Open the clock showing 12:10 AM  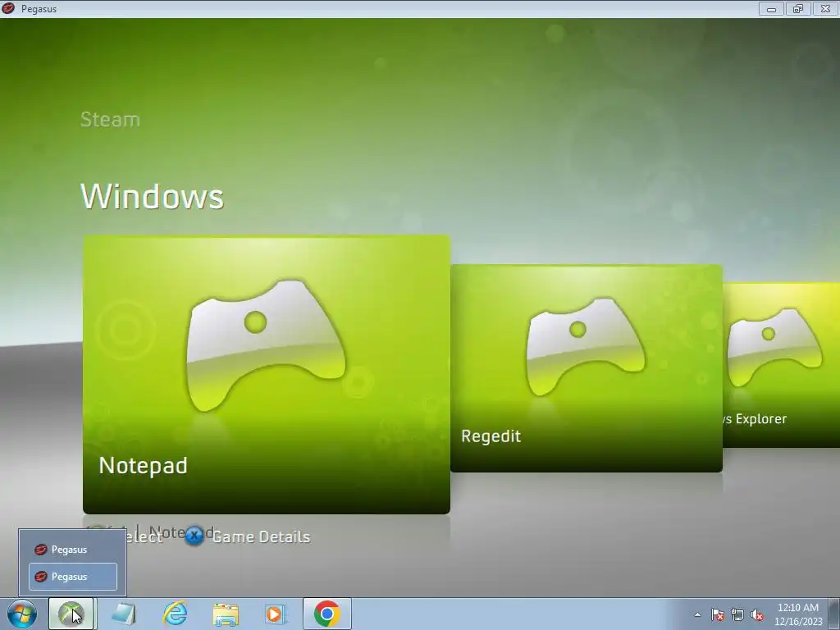pyautogui.click(x=797, y=614)
